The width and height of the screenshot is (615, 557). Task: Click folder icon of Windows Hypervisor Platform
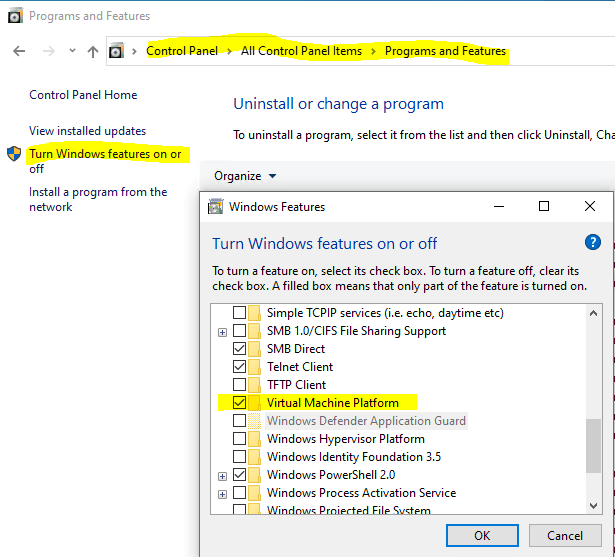click(255, 439)
